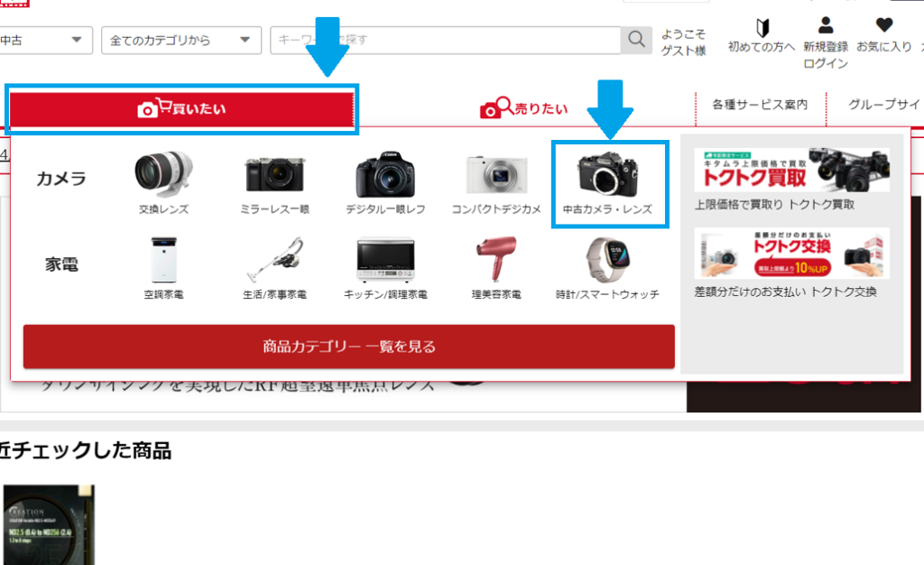Open the コンパクトデジカメ category icon

pyautogui.click(x=496, y=174)
